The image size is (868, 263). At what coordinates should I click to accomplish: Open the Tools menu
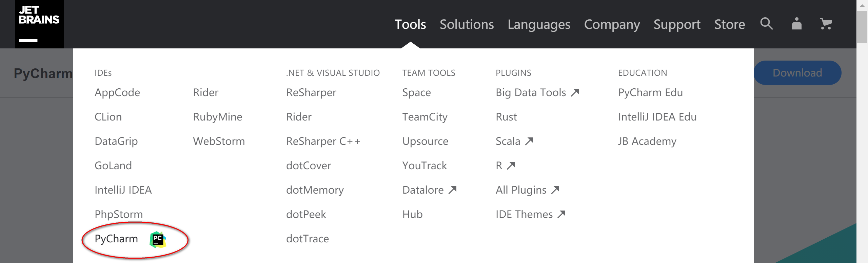click(410, 24)
